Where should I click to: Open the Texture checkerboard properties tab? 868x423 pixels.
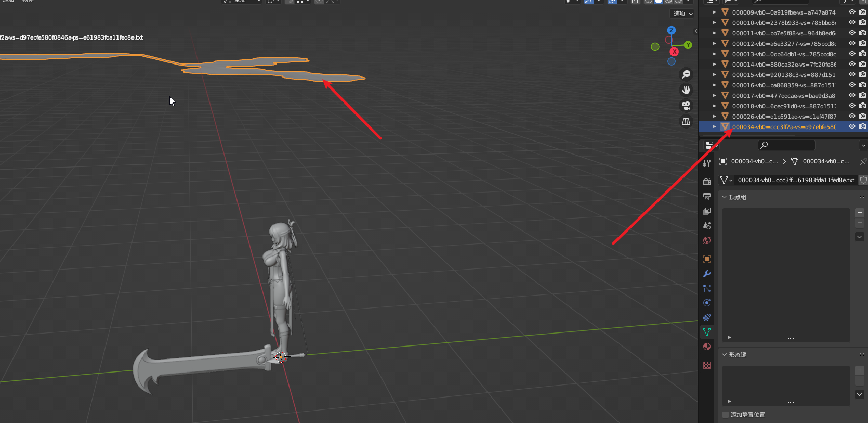[x=707, y=365]
